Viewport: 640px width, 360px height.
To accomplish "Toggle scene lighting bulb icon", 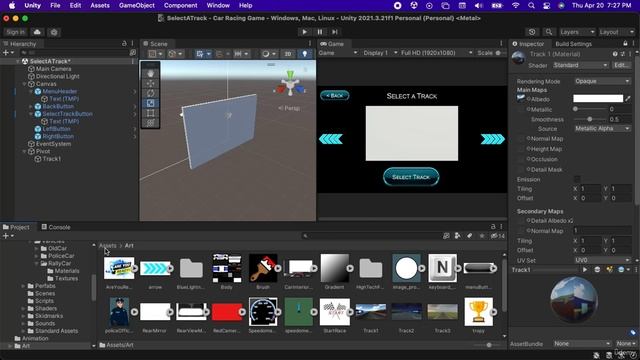I will 304,53.
